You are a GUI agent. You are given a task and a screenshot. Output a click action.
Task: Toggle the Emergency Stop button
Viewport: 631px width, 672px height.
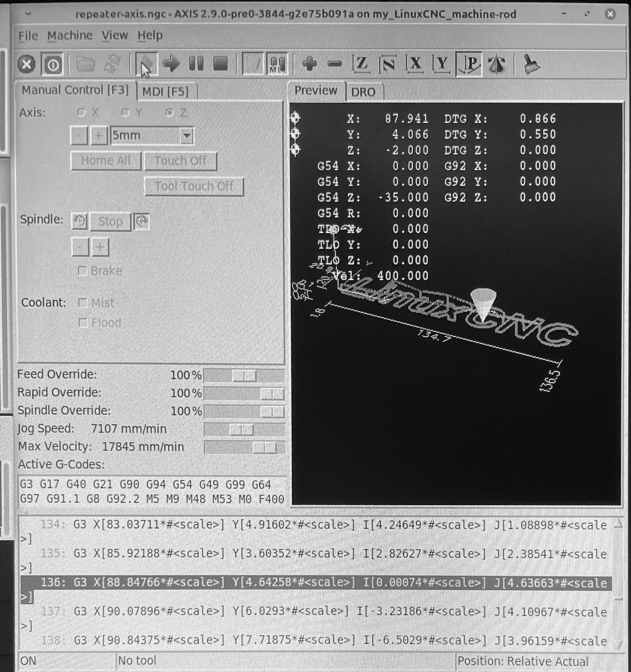[x=26, y=64]
